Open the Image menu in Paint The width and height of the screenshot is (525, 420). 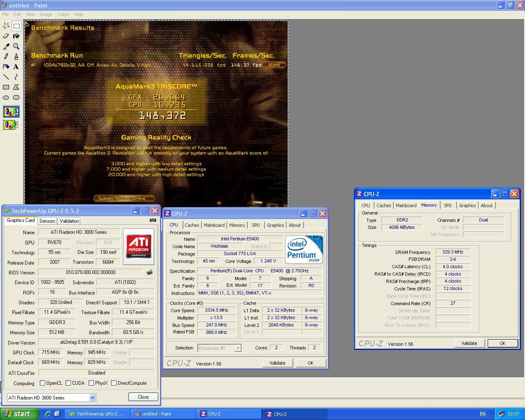(x=46, y=14)
